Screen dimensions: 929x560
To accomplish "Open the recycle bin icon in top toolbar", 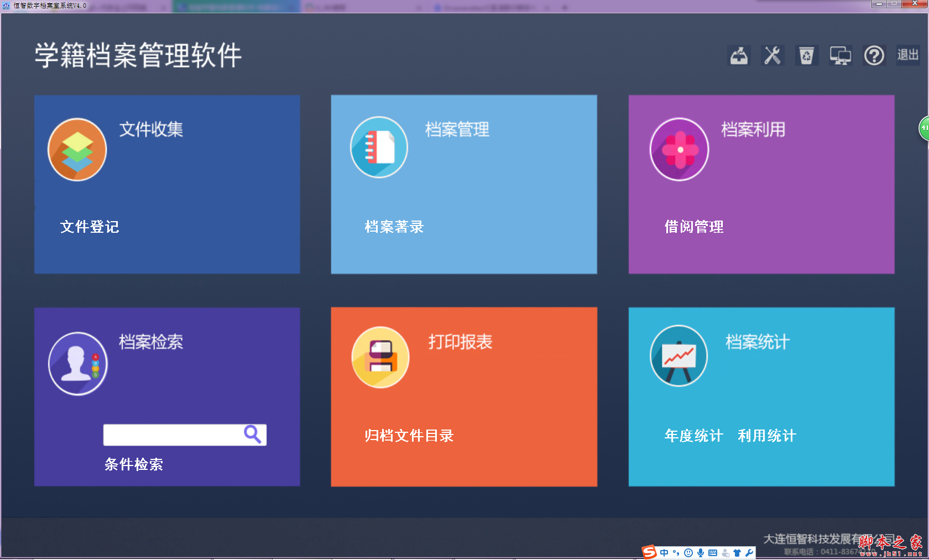I will [x=807, y=55].
